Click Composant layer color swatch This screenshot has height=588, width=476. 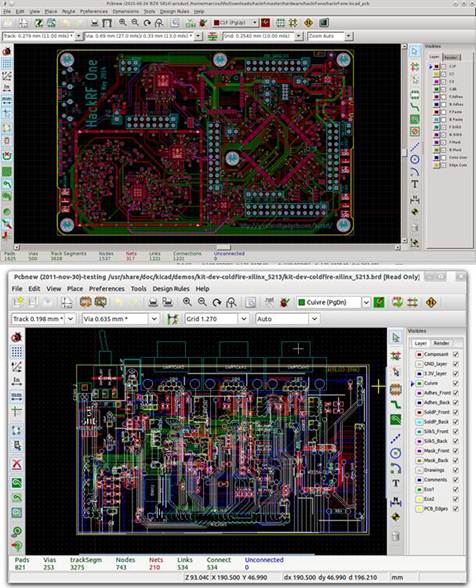click(419, 354)
